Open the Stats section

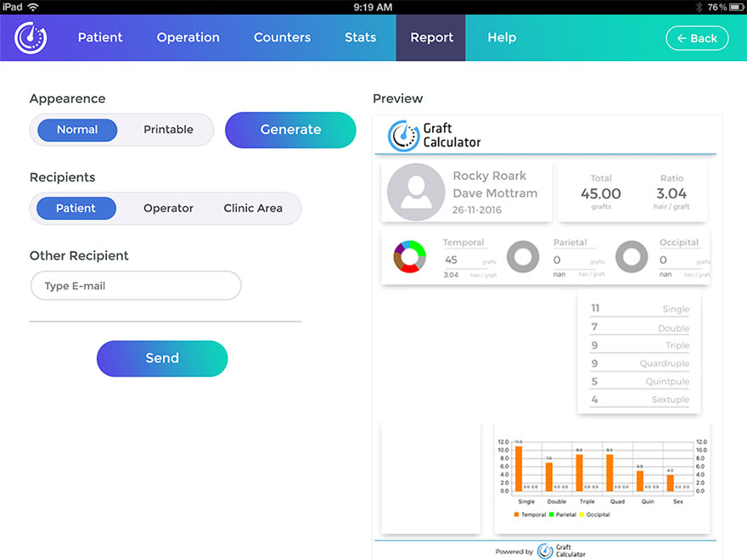(x=360, y=37)
